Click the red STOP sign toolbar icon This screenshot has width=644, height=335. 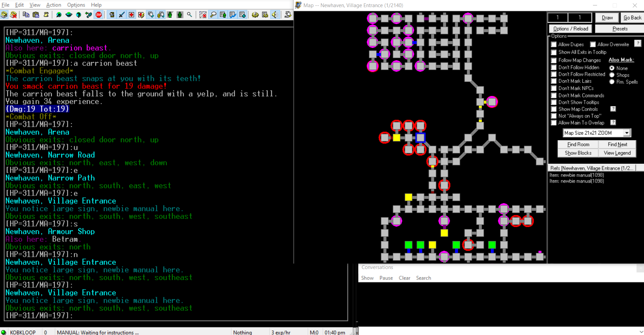pyautogui.click(x=99, y=15)
